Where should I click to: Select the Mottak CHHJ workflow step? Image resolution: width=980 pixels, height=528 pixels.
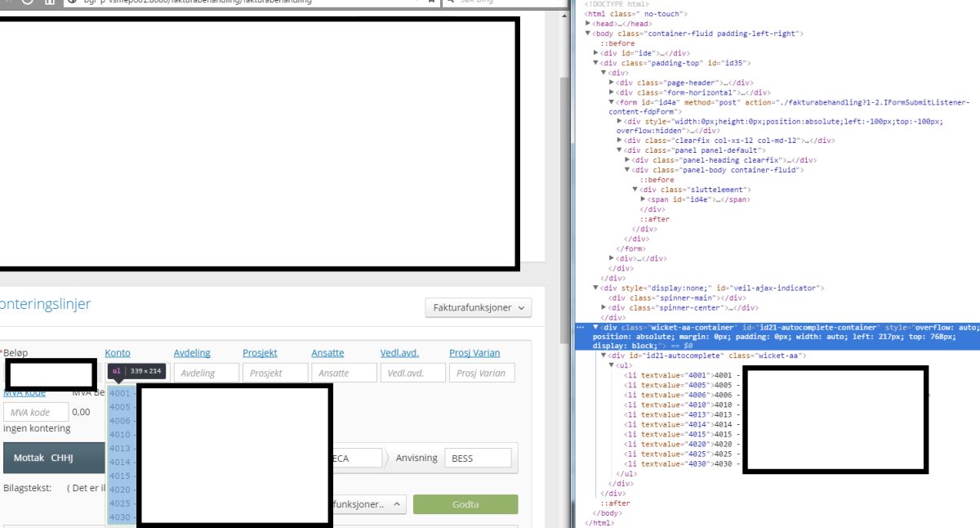(54, 458)
